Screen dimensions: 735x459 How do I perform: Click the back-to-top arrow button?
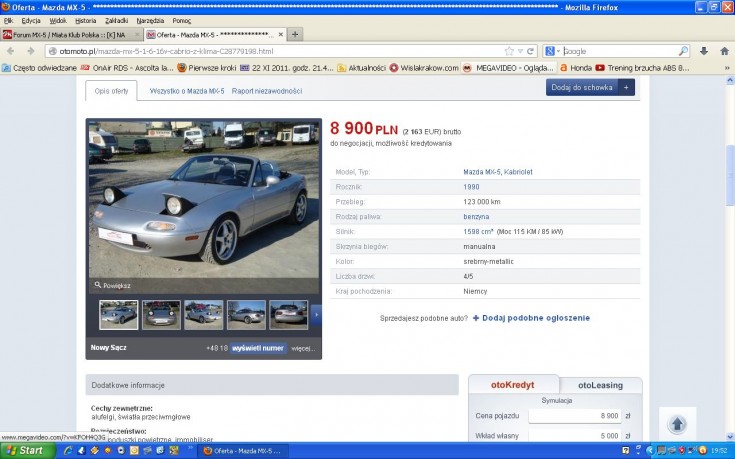click(x=677, y=424)
